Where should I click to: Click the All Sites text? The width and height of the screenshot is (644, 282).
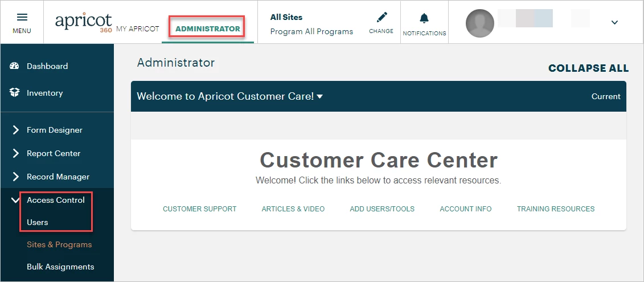pyautogui.click(x=286, y=17)
